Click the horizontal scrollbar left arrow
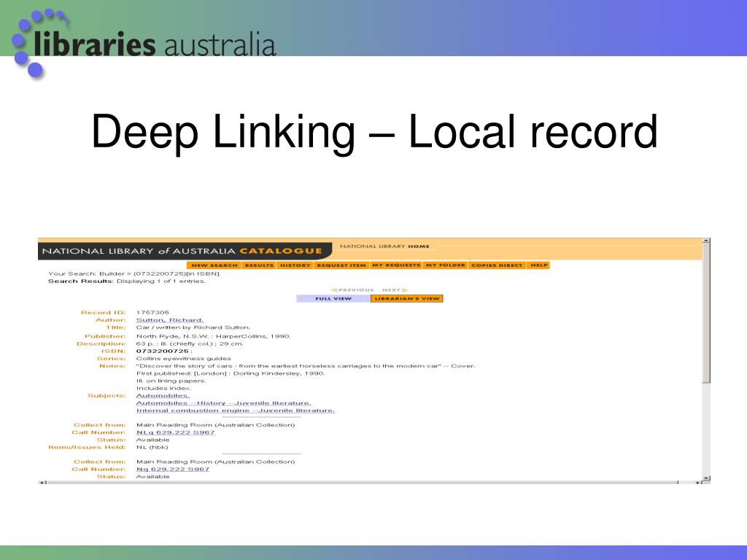Viewport: 747px width, 560px height. [42, 483]
